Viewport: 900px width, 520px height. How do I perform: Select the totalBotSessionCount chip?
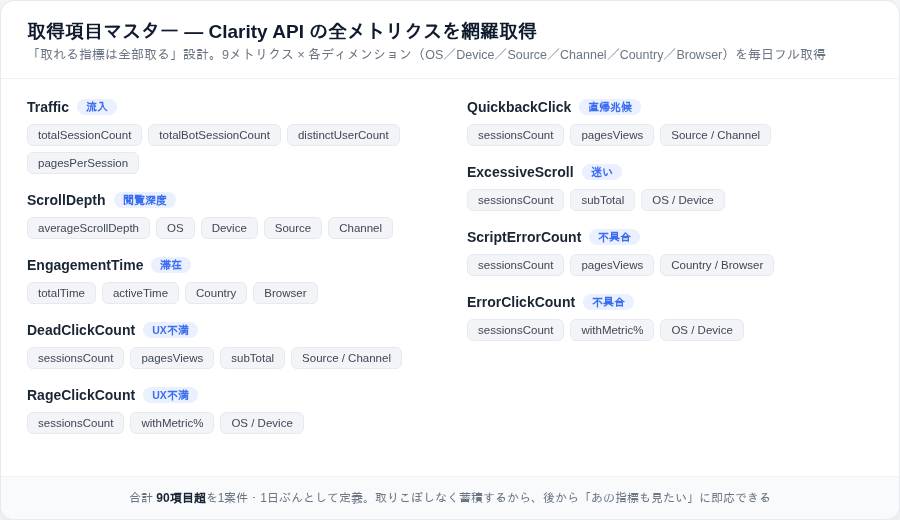(214, 135)
